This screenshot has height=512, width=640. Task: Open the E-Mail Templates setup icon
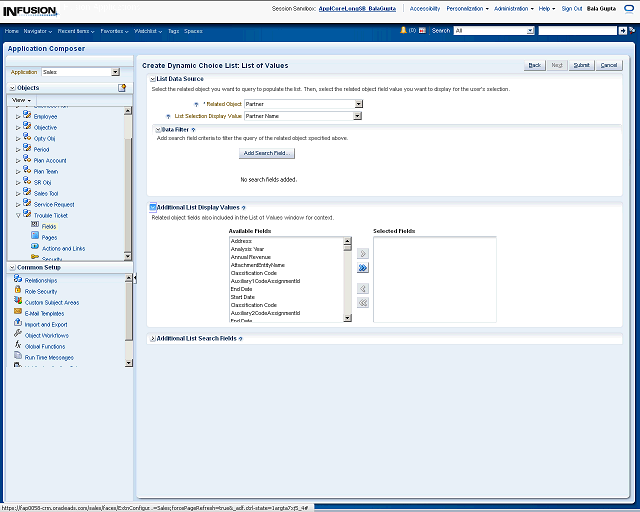click(x=19, y=313)
